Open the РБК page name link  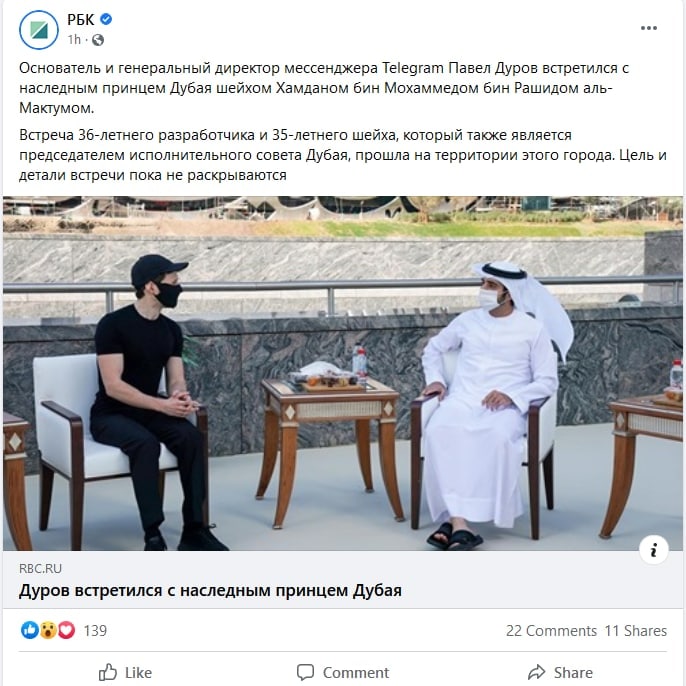pos(80,20)
